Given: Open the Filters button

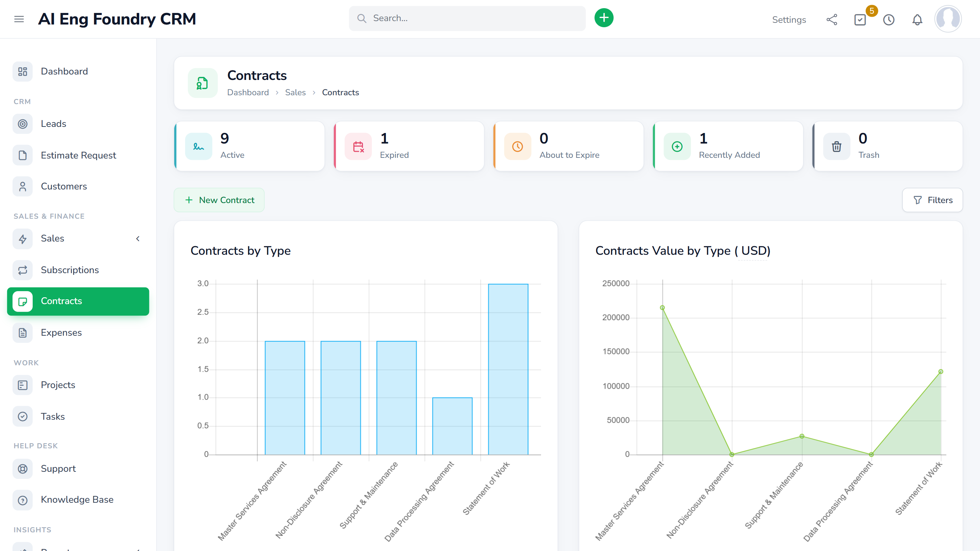Looking at the screenshot, I should point(932,200).
